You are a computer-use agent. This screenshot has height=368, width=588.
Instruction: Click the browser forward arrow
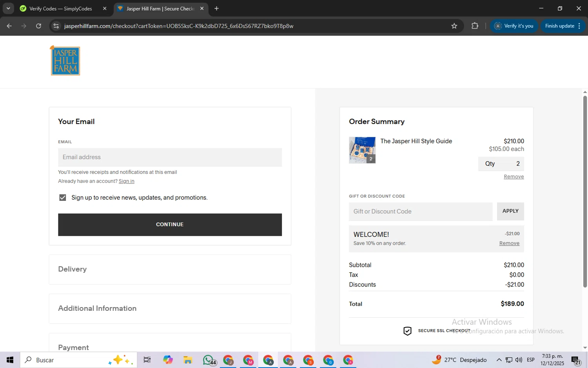pos(24,26)
